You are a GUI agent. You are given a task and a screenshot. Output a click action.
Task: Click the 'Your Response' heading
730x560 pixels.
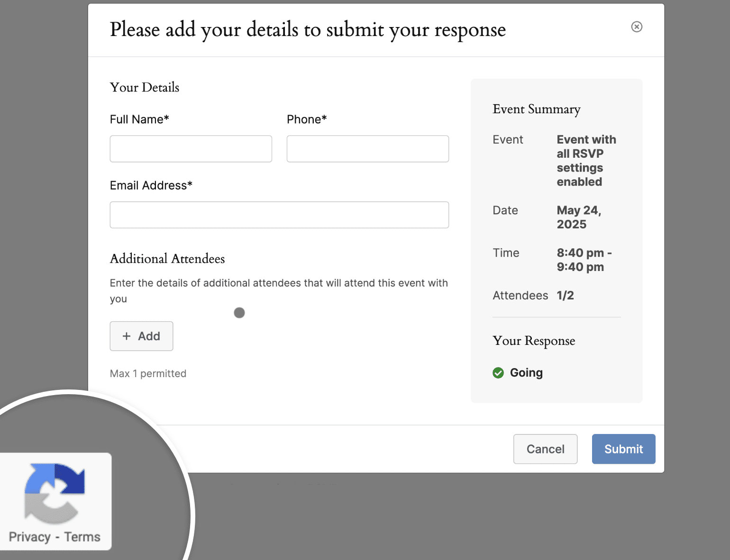click(534, 341)
